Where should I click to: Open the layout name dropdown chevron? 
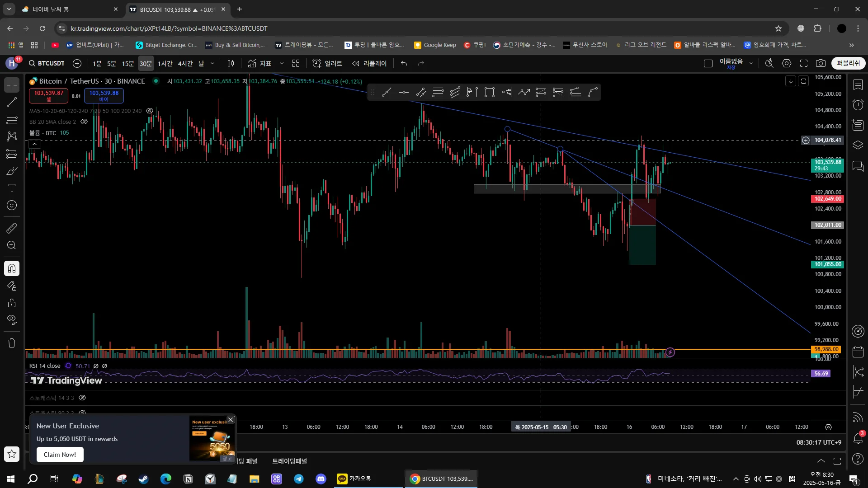pos(751,63)
